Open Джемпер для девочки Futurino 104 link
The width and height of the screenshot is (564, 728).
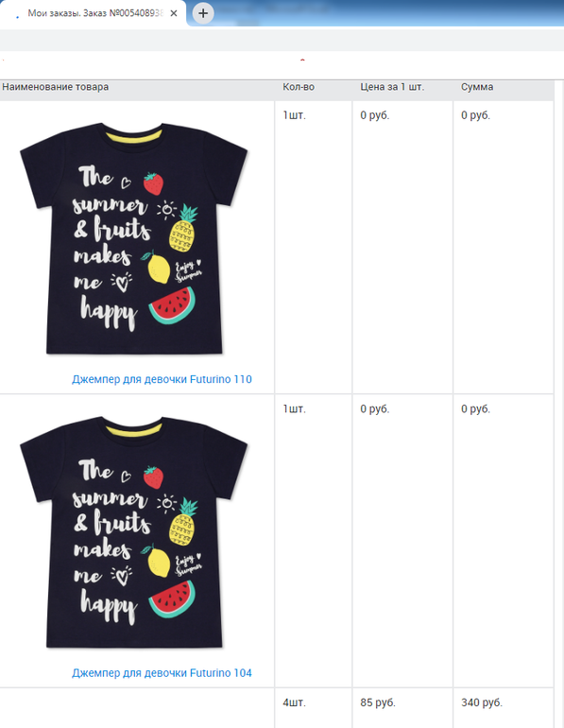coord(162,673)
